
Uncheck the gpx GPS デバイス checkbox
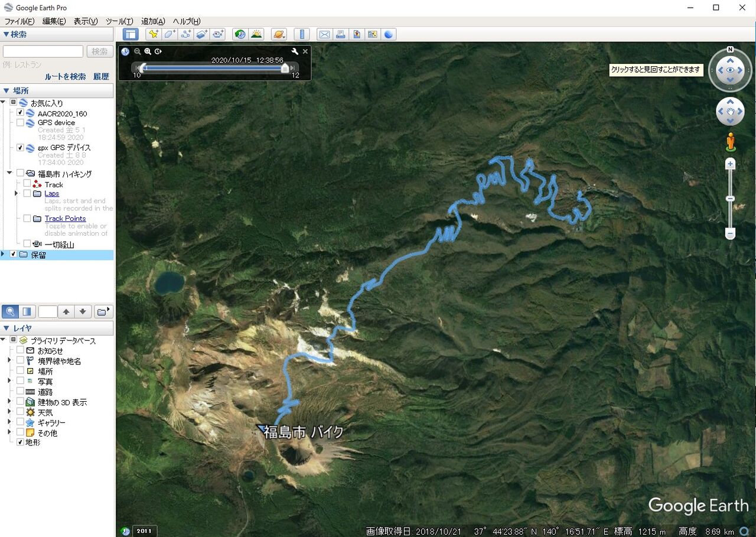20,147
